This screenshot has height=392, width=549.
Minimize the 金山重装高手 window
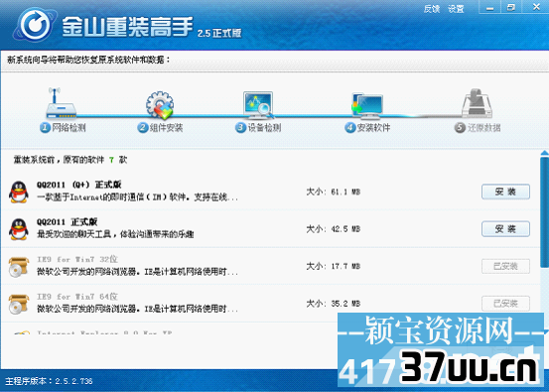489,8
